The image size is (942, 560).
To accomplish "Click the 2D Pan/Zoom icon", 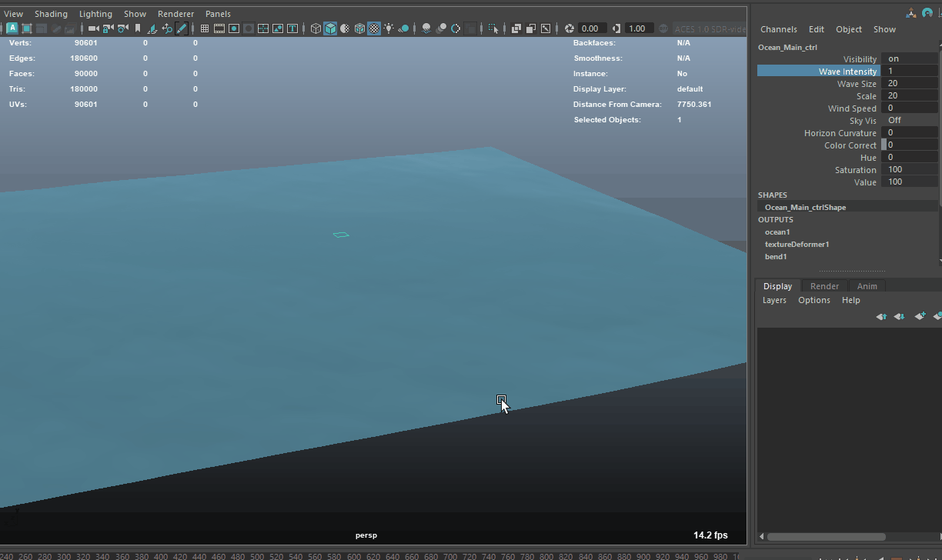I will 167,28.
